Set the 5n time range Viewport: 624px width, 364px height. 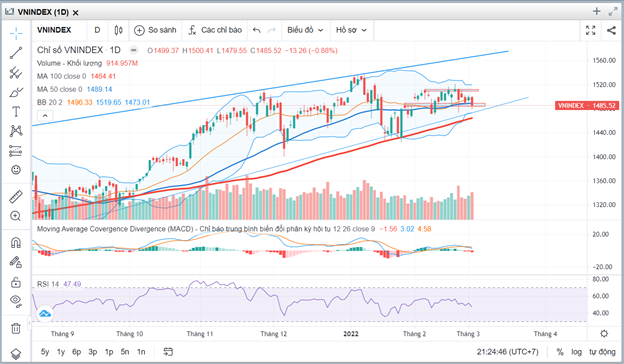tap(125, 352)
